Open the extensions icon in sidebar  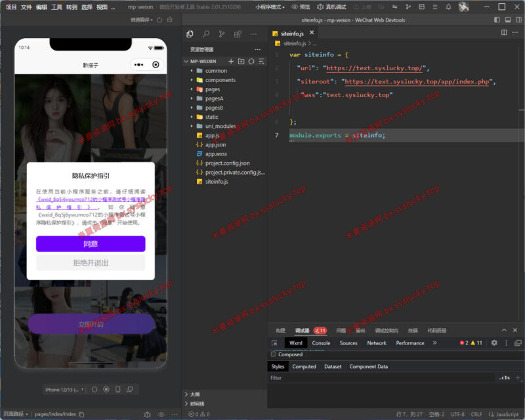pyautogui.click(x=238, y=34)
